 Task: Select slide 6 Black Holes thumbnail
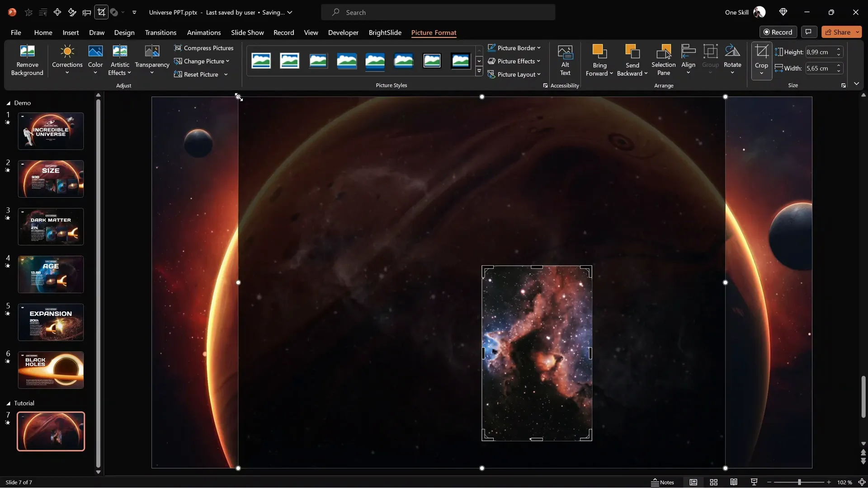tap(51, 370)
